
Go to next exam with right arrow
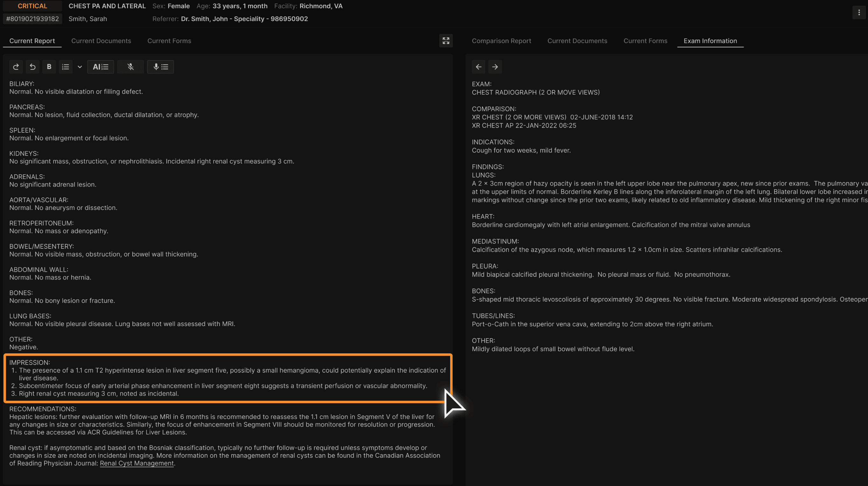tap(495, 67)
